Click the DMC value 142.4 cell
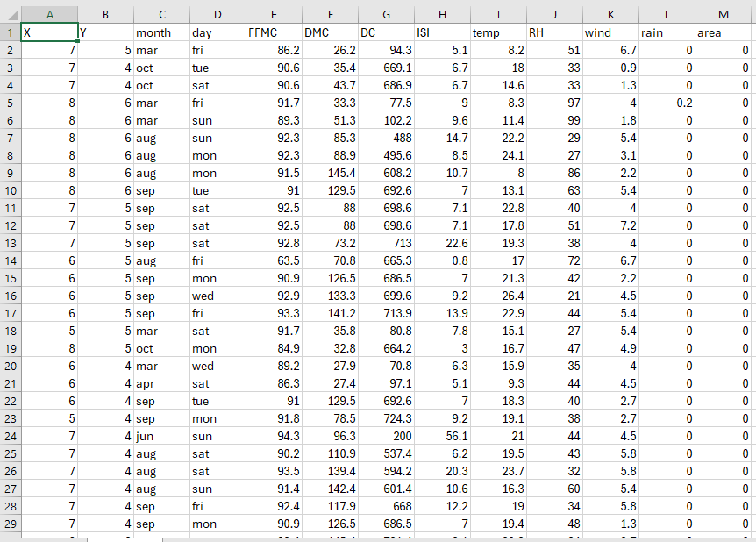Image resolution: width=756 pixels, height=542 pixels. coord(331,489)
